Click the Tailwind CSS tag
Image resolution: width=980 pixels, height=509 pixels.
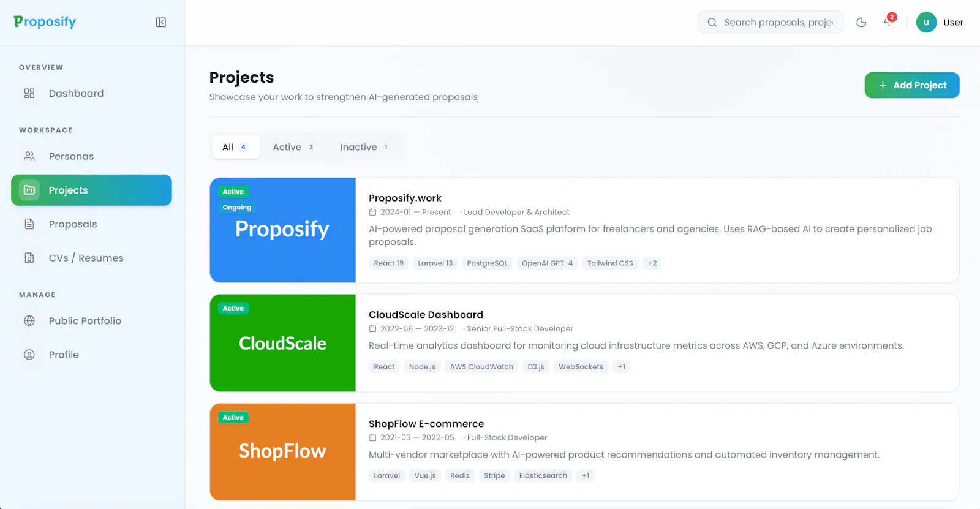tap(610, 263)
